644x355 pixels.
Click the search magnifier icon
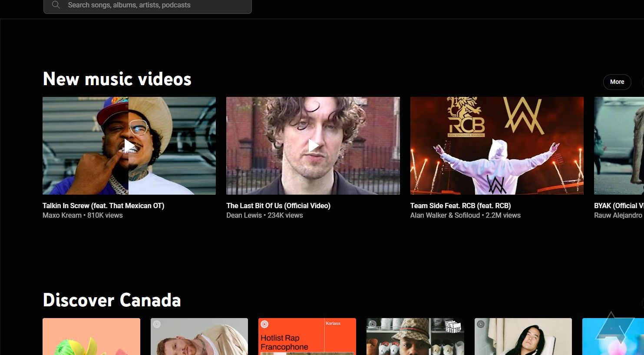tap(56, 5)
